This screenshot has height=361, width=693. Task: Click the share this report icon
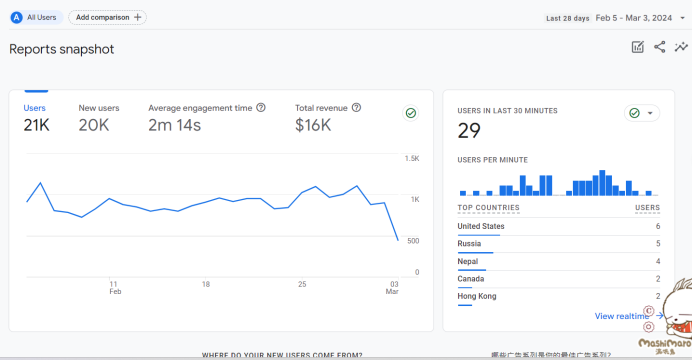coord(659,47)
